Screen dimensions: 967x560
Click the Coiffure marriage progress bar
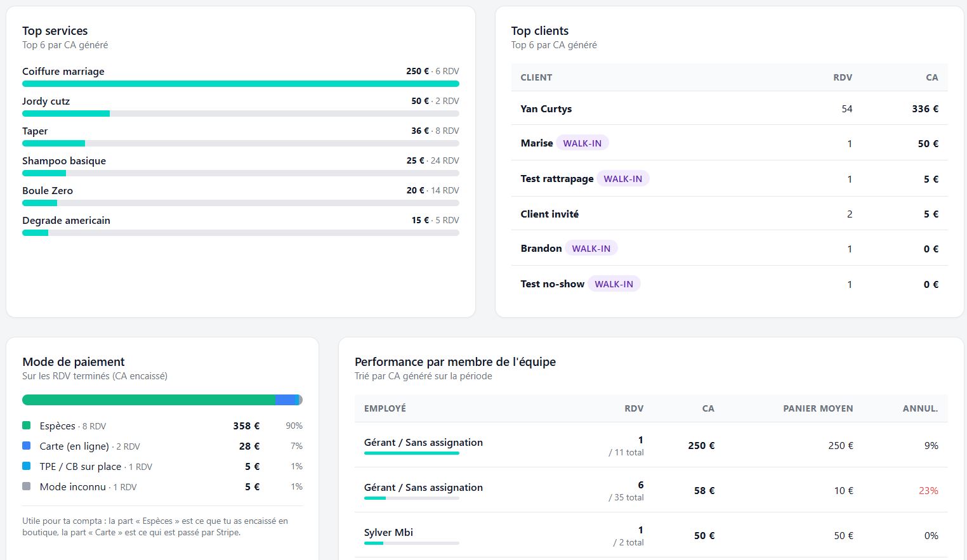(x=240, y=84)
